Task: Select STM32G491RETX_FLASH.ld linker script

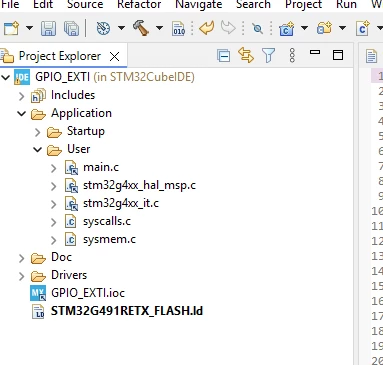Action: (127, 311)
